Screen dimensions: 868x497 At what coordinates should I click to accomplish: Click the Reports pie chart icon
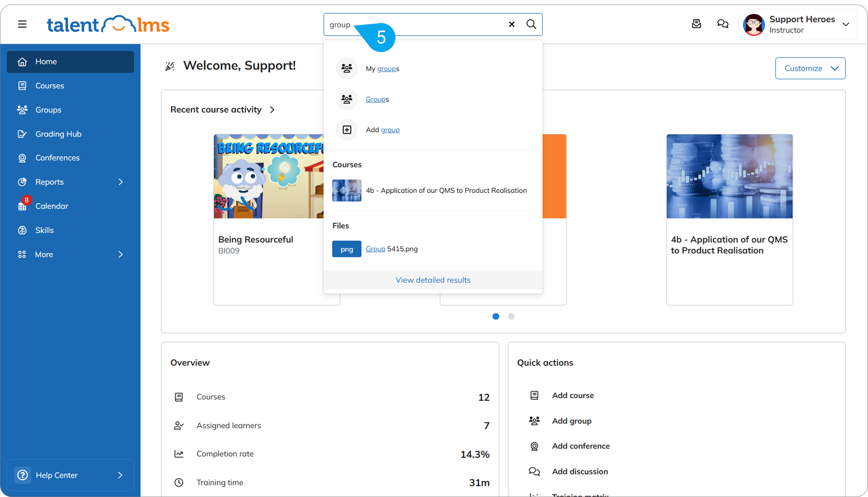tap(22, 182)
